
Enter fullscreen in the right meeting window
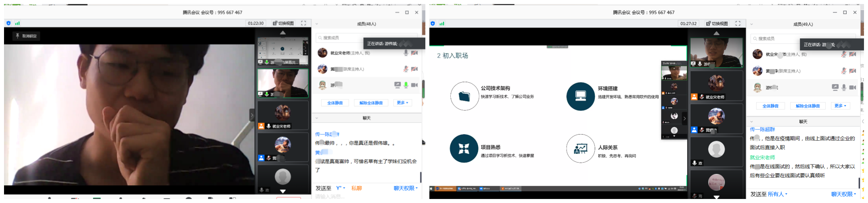point(738,23)
